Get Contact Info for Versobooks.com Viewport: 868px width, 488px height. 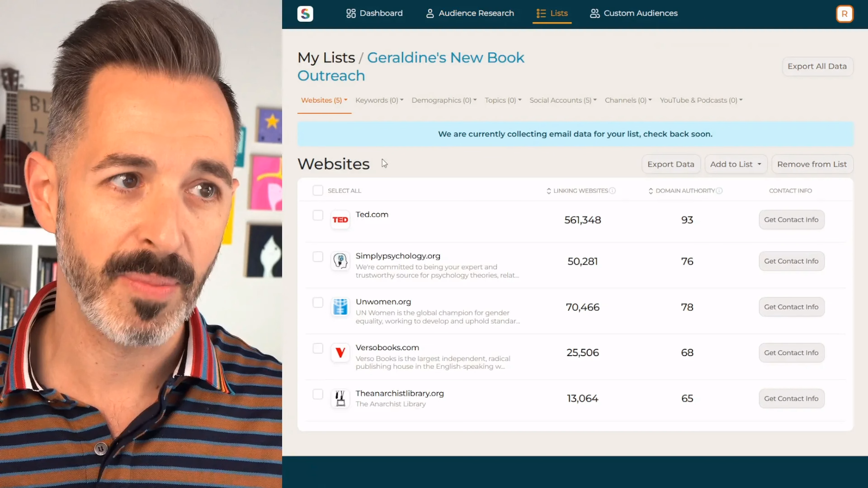click(x=791, y=353)
